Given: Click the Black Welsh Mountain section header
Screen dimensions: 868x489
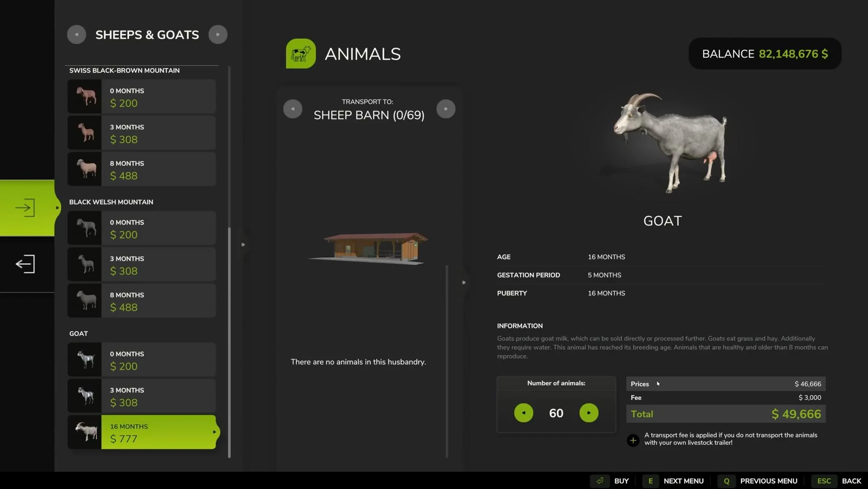Looking at the screenshot, I should click(111, 202).
